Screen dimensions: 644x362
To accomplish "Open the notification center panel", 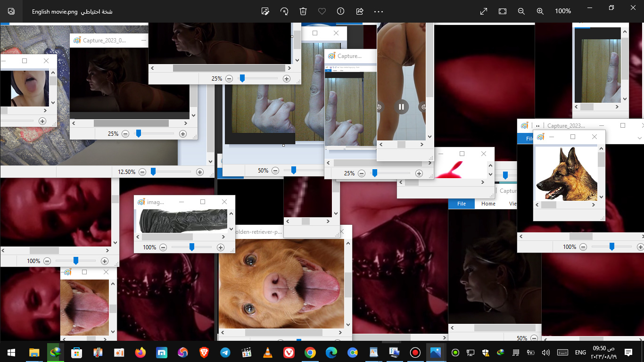I will pos(628,353).
